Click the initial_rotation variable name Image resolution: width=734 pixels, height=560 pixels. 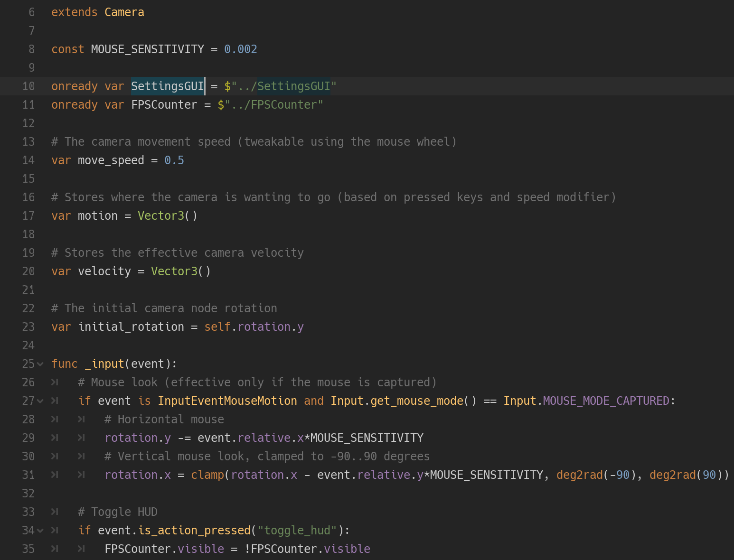[131, 327]
